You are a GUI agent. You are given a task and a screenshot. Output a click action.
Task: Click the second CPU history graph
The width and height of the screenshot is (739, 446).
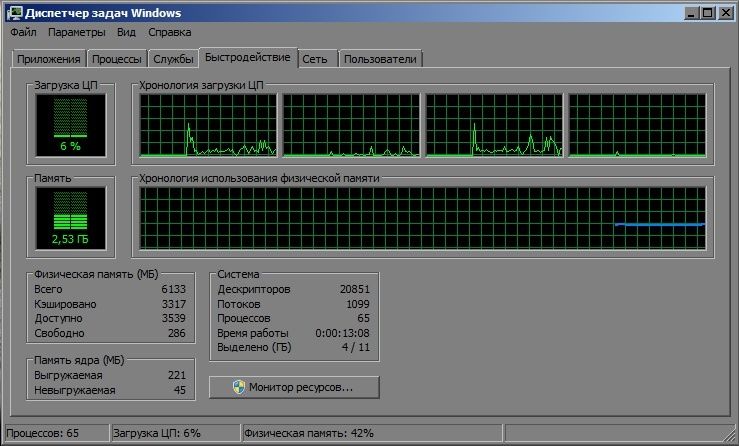(351, 125)
